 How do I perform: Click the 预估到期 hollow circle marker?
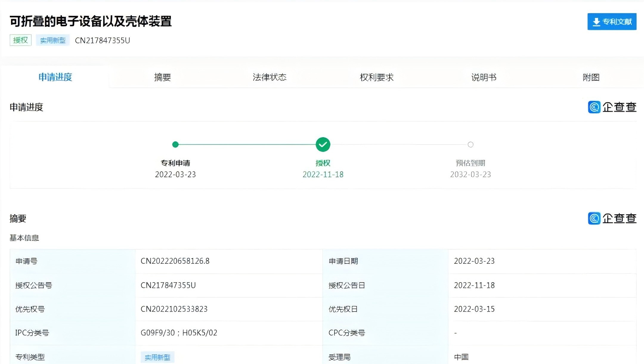pos(470,145)
